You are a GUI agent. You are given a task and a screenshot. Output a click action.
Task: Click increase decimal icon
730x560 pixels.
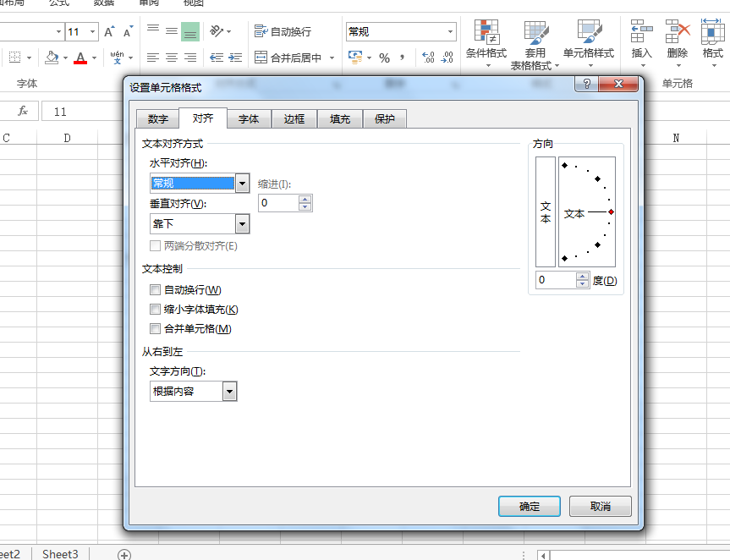click(x=428, y=58)
